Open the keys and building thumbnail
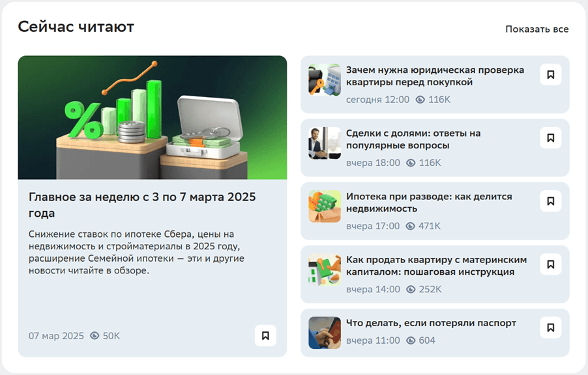 point(325,80)
